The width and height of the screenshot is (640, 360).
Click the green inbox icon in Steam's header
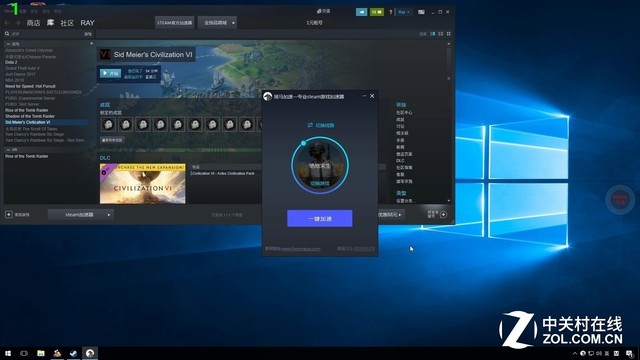pos(377,12)
